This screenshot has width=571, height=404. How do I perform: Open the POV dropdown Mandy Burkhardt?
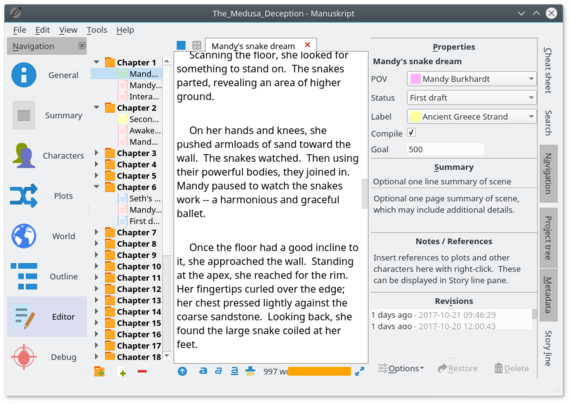471,79
